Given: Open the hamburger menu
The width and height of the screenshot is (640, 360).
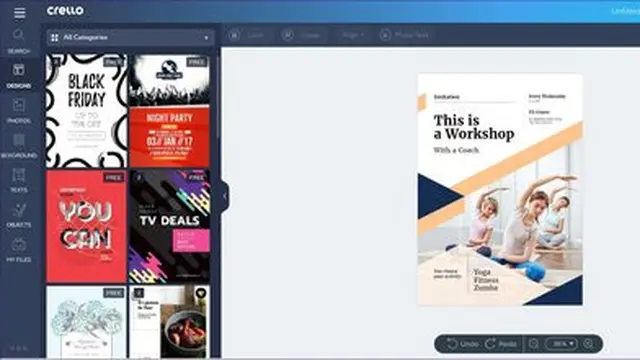Looking at the screenshot, I should (19, 13).
